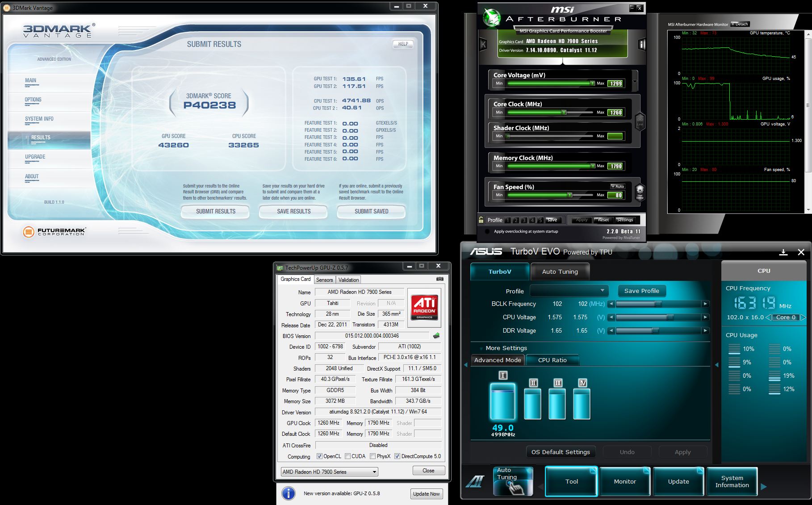Screen dimensions: 812x505
Task: Click the Afterburner Settings button
Action: pos(625,220)
